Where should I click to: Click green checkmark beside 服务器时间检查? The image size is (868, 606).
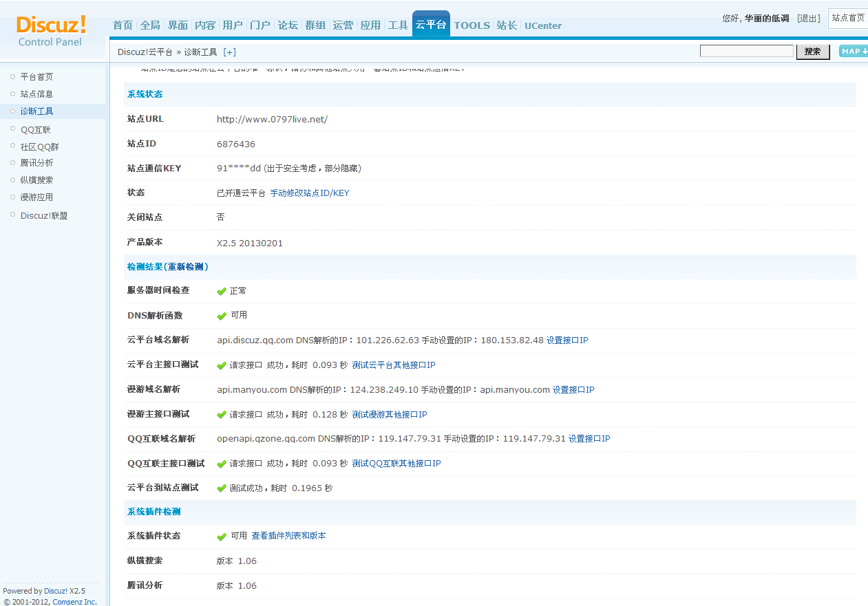222,291
